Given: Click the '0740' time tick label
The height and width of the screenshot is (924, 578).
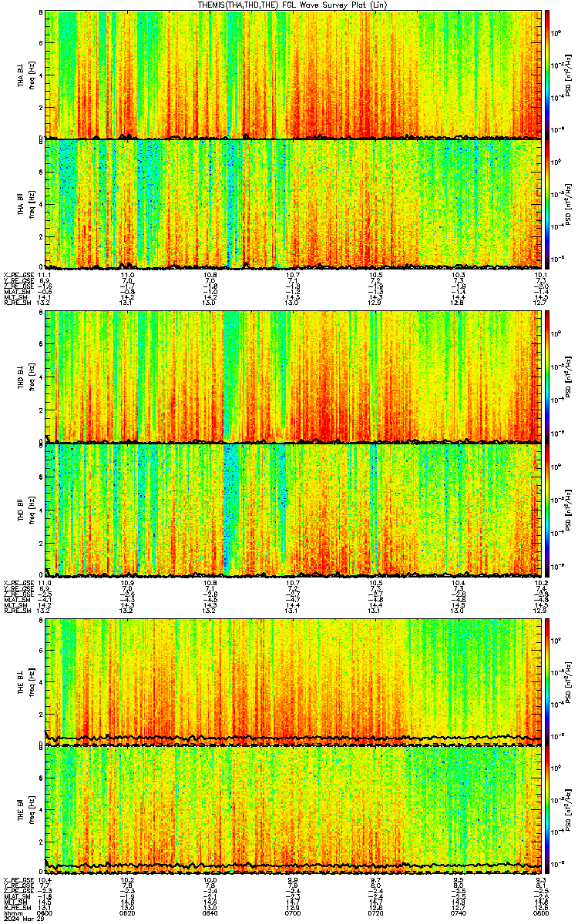Looking at the screenshot, I should coord(458,912).
